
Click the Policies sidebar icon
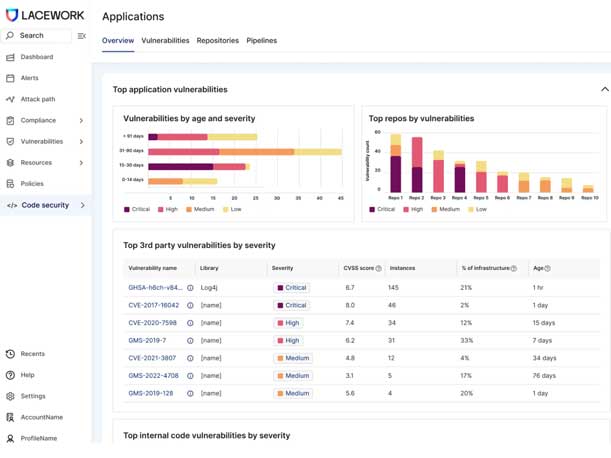click(x=11, y=184)
